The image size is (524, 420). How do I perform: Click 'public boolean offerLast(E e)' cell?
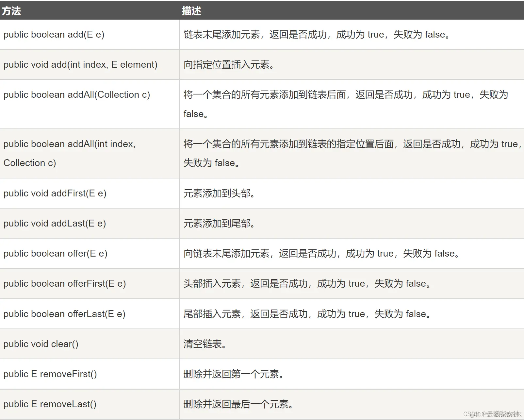(64, 314)
